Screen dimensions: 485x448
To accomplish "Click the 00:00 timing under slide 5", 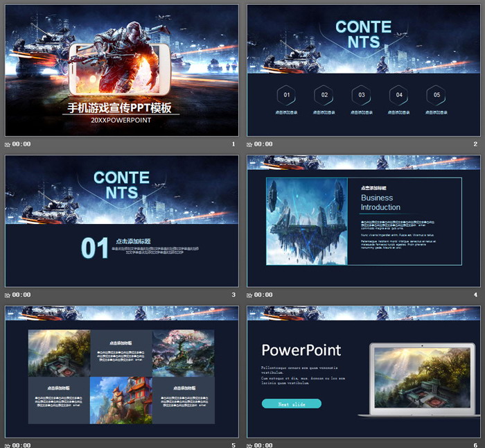I will pyautogui.click(x=21, y=445).
